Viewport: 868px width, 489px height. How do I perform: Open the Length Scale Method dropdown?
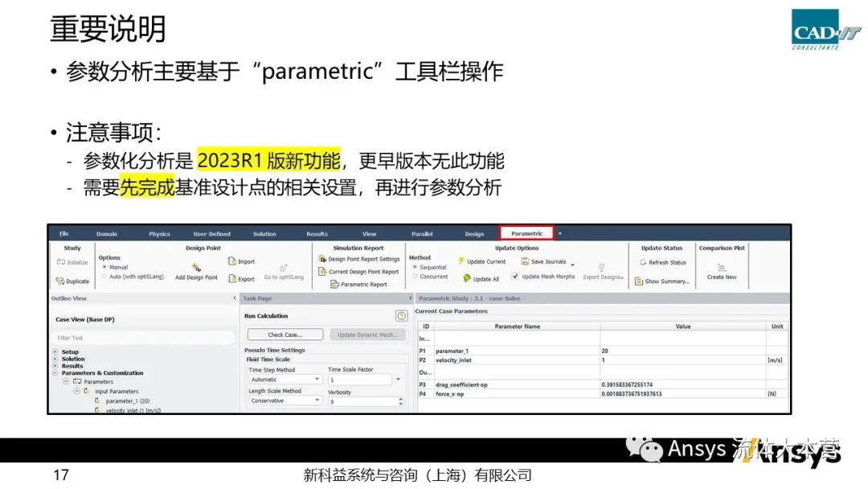pos(285,401)
